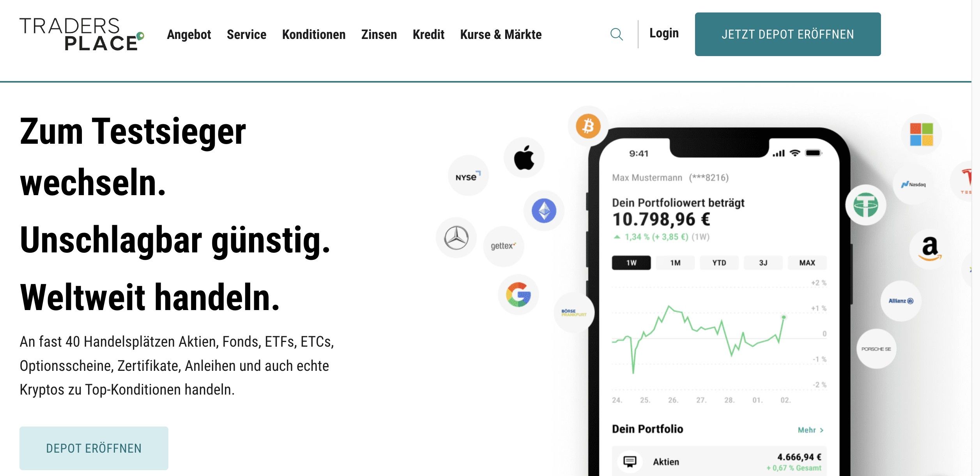Click the search magnifier icon
The width and height of the screenshot is (980, 476).
click(616, 34)
